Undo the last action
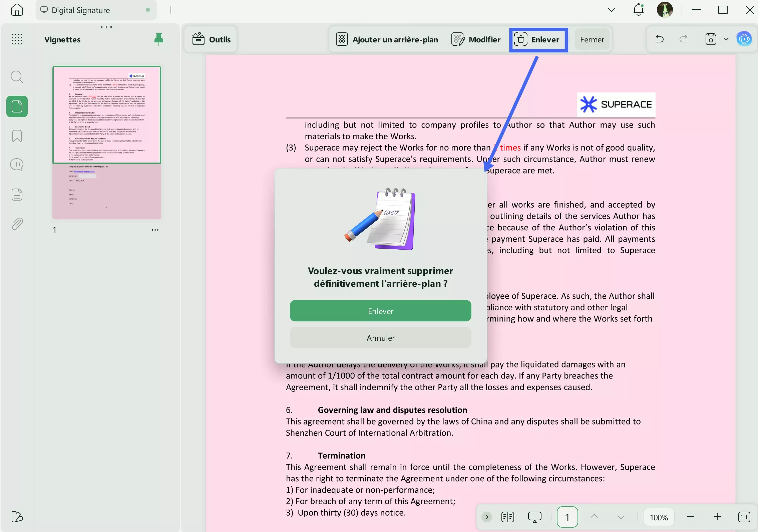Screen dimensions: 758x532 coord(660,39)
